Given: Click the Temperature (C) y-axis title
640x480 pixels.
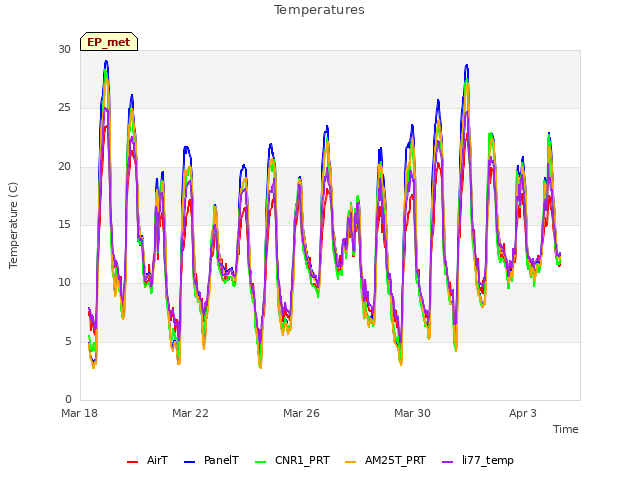Looking at the screenshot, I should tap(13, 225).
